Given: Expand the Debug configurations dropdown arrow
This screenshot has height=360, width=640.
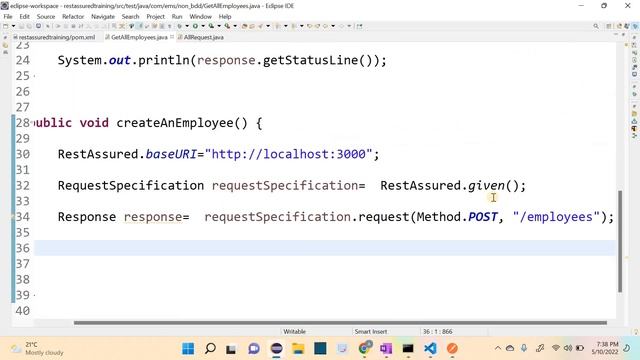Looking at the screenshot, I should [187, 26].
